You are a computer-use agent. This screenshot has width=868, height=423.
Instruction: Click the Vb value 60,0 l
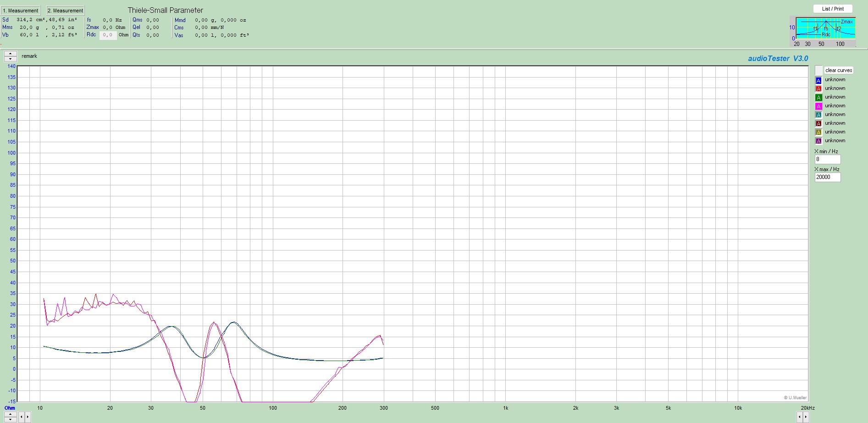[x=29, y=35]
